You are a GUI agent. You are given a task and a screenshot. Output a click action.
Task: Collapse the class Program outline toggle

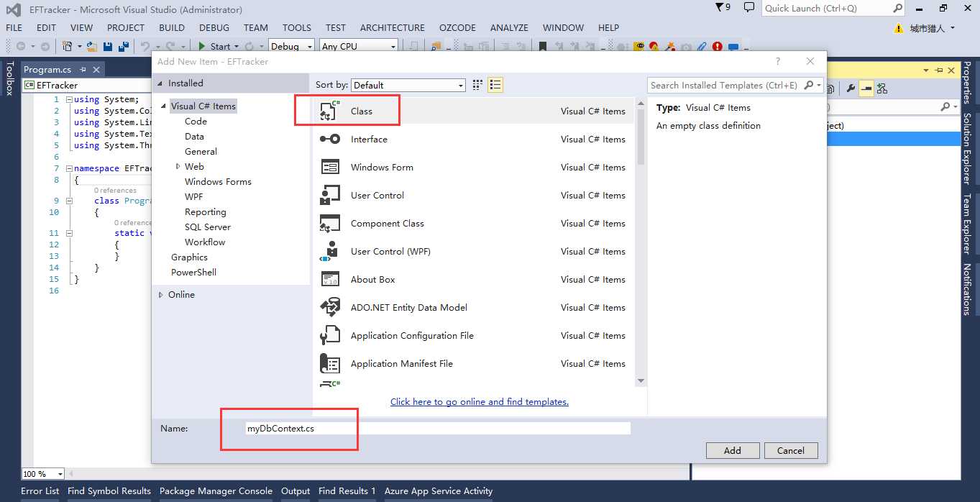coord(69,201)
